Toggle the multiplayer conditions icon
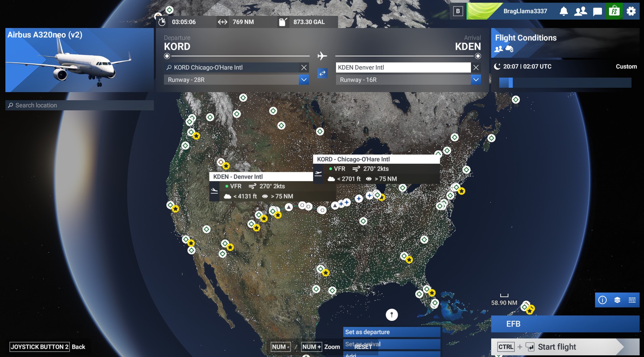 pyautogui.click(x=499, y=49)
